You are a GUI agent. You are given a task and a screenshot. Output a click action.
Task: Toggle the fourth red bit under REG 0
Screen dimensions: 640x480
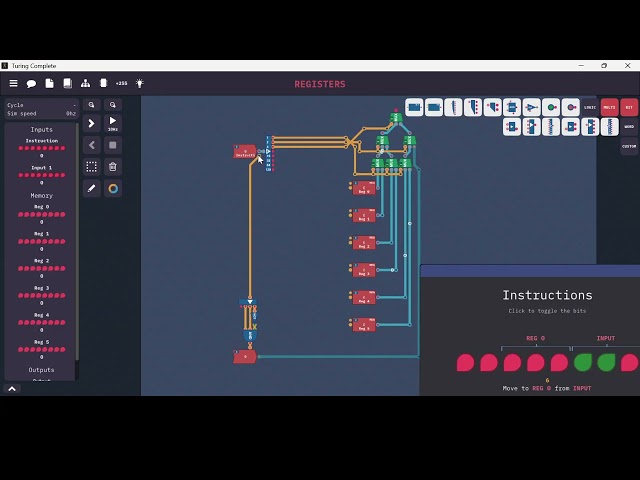tap(536, 362)
